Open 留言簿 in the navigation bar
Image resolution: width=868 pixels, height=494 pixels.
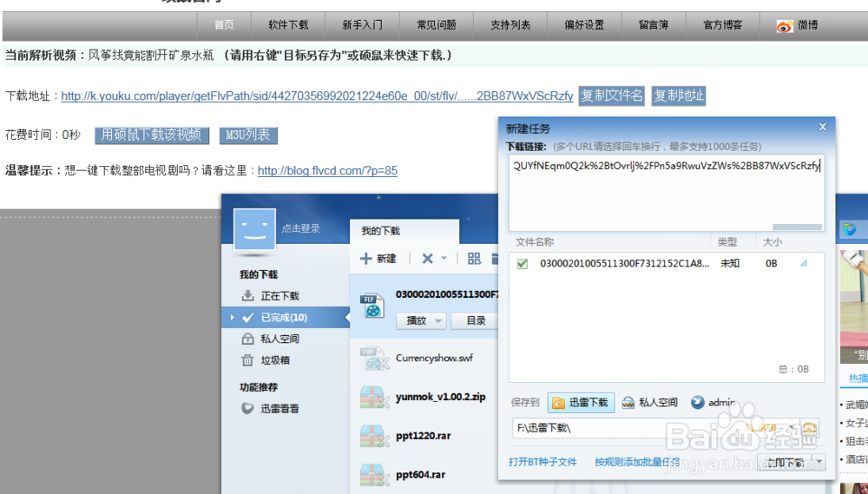[654, 25]
